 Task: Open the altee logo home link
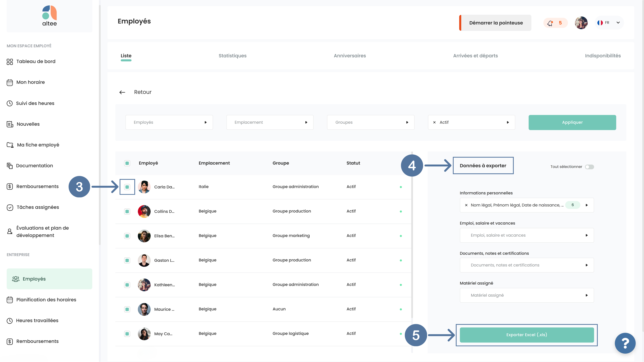click(49, 16)
